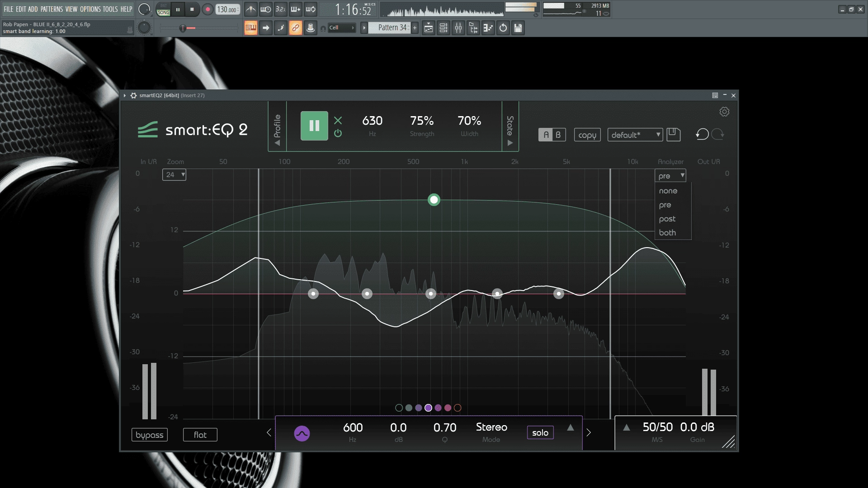The height and width of the screenshot is (488, 868).
Task: Click the green smart band node
Action: coord(434,200)
